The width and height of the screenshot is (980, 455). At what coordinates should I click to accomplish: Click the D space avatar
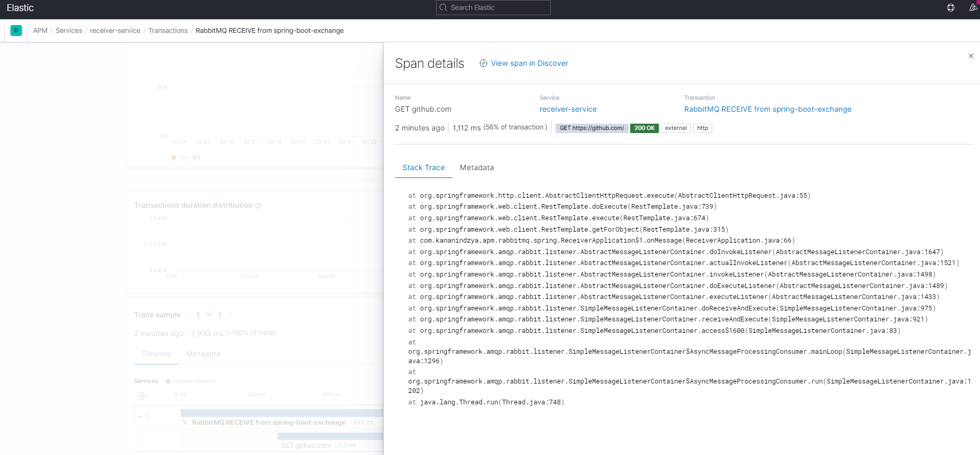tap(16, 30)
